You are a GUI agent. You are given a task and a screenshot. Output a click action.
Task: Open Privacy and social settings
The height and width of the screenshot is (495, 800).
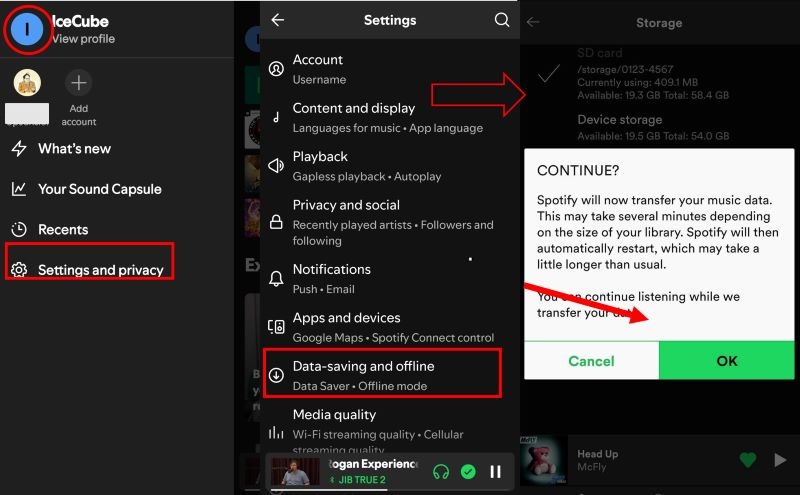[390, 222]
